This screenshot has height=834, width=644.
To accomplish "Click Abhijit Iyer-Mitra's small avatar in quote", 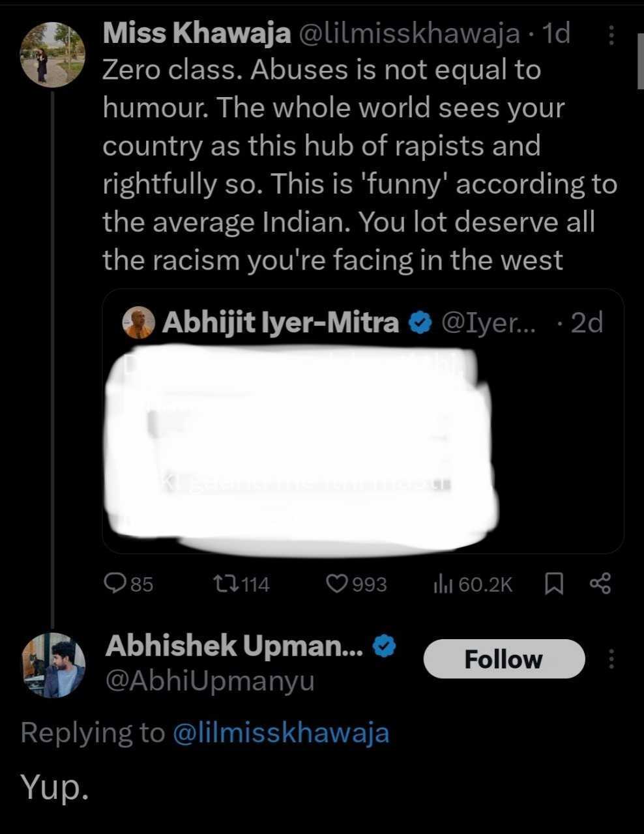I will 138,323.
